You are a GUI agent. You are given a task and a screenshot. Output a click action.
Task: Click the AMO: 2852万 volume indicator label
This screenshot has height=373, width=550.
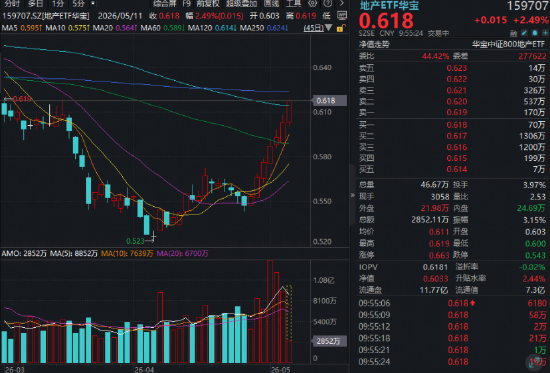click(x=24, y=253)
